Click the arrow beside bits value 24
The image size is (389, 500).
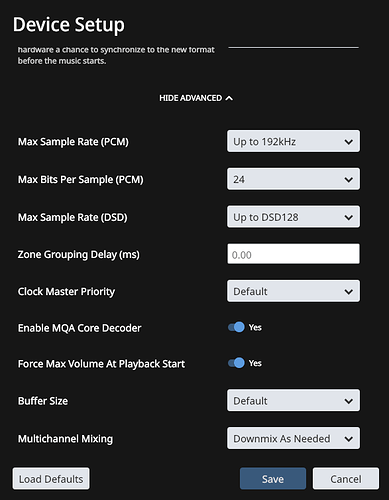coord(349,180)
